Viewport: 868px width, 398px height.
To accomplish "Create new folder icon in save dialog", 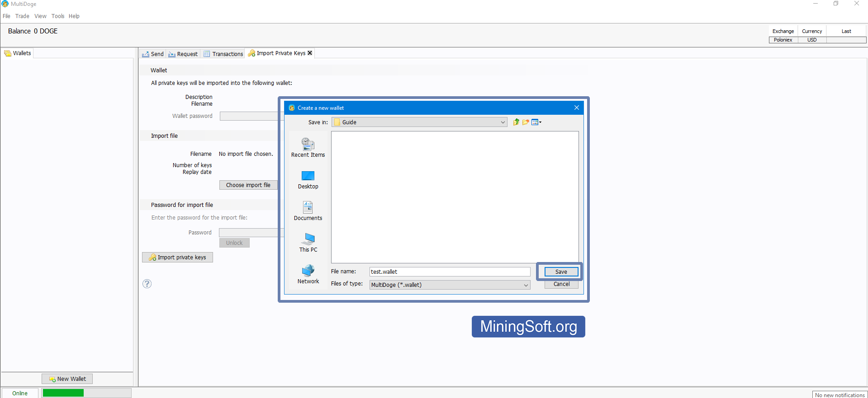I will pyautogui.click(x=526, y=122).
